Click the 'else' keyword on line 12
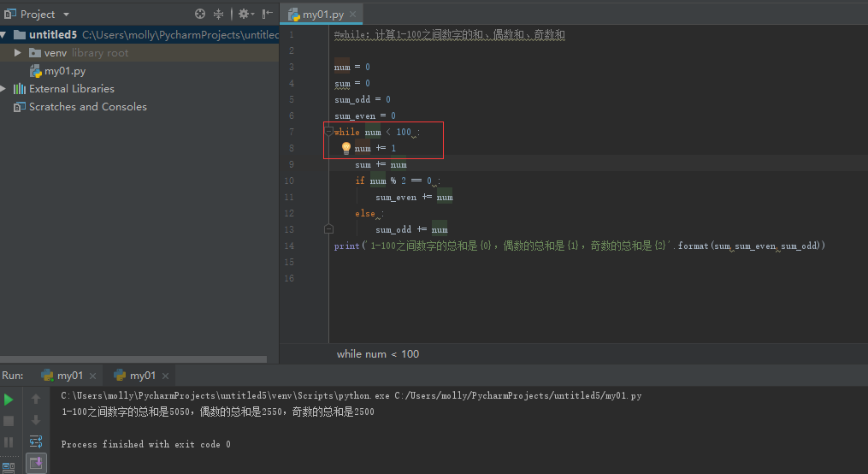Image resolution: width=868 pixels, height=474 pixels. coord(365,213)
